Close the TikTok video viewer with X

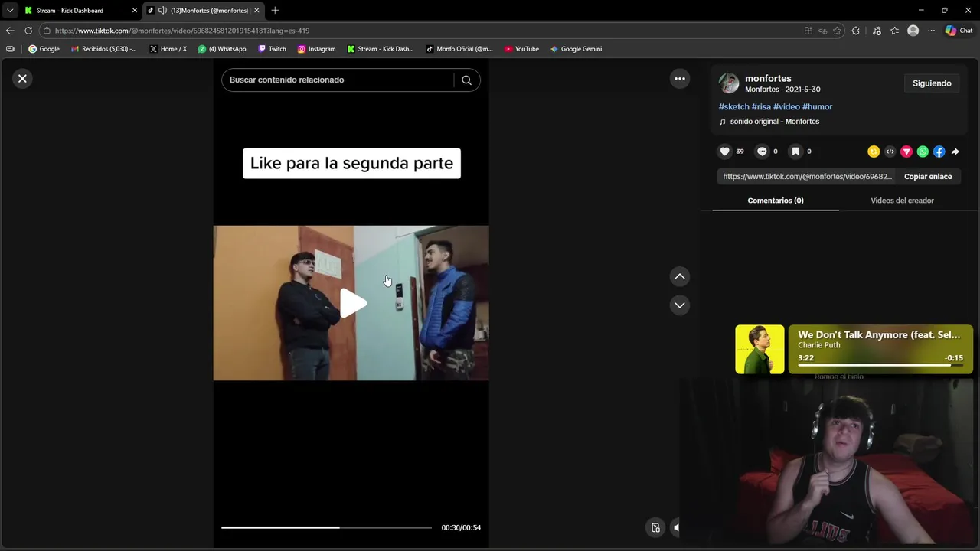[22, 78]
